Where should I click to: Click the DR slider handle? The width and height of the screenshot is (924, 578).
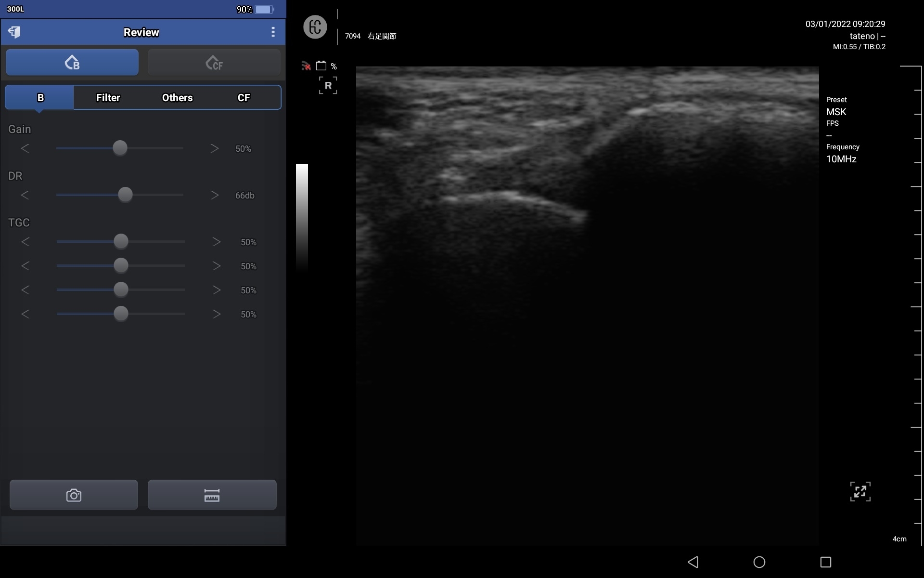point(125,195)
